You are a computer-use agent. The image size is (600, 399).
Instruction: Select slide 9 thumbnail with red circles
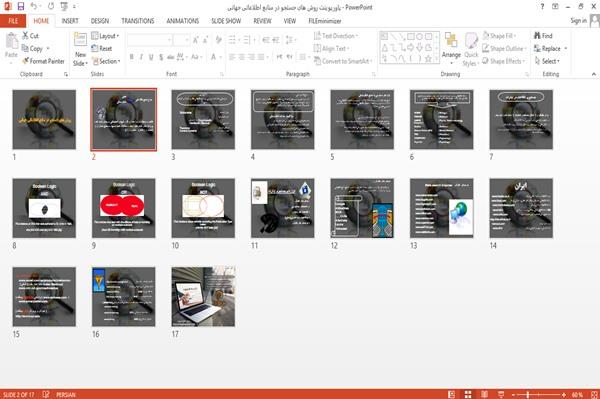(124, 208)
